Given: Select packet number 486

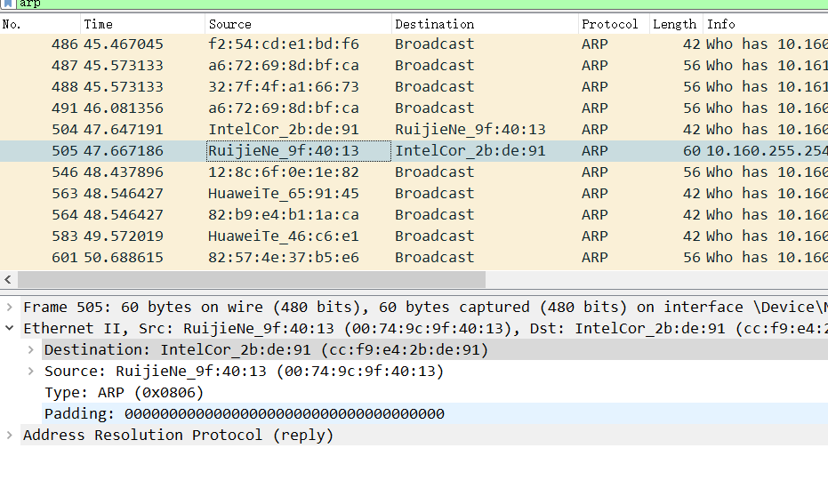Looking at the screenshot, I should (x=414, y=44).
